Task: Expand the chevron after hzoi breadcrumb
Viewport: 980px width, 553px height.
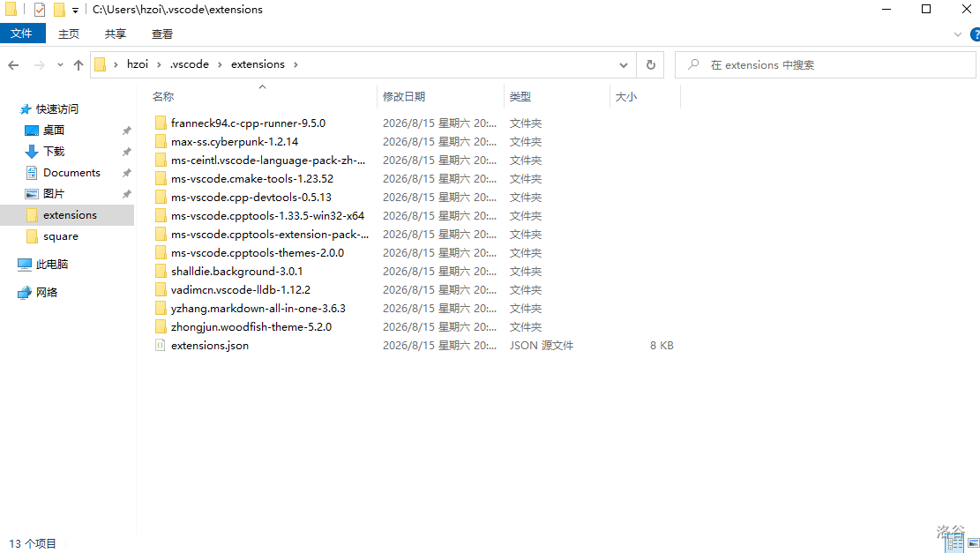Action: coord(160,64)
